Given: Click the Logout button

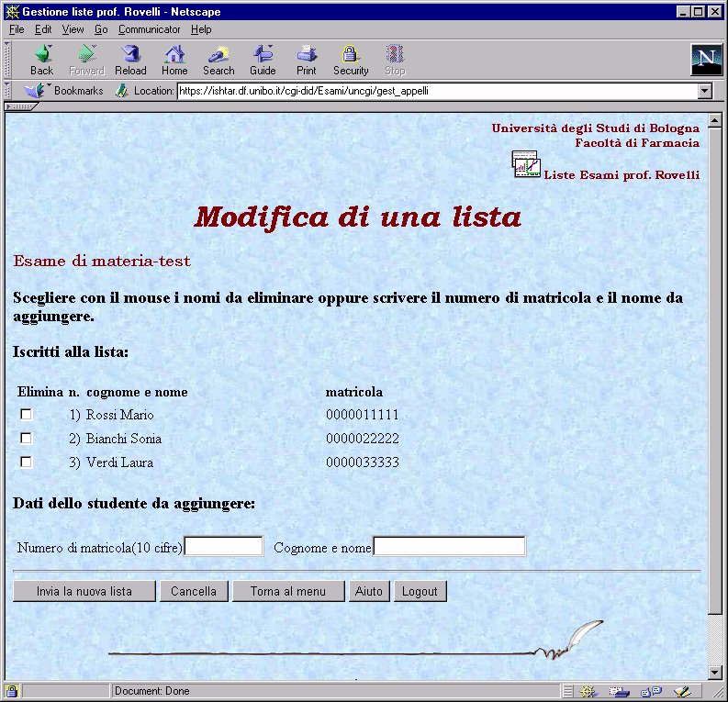Looking at the screenshot, I should tap(420, 591).
